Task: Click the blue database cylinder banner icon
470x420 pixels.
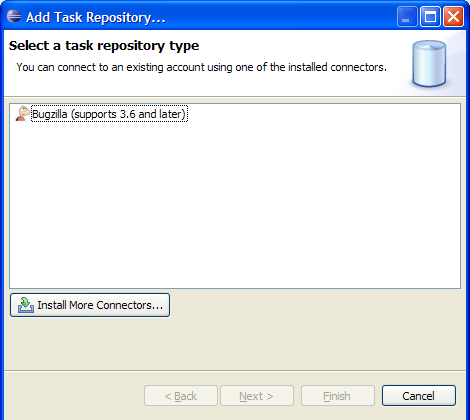Action: [429, 64]
